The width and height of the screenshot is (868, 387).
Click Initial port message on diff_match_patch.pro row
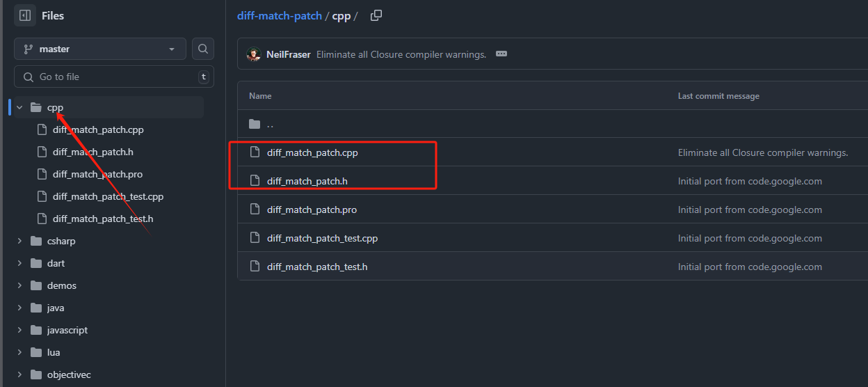click(x=750, y=210)
